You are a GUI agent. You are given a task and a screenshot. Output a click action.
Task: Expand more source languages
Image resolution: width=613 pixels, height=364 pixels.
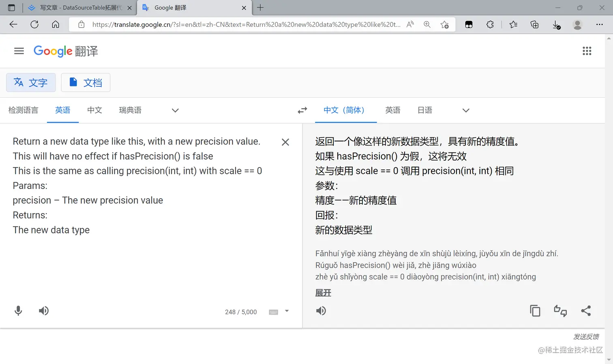point(175,110)
